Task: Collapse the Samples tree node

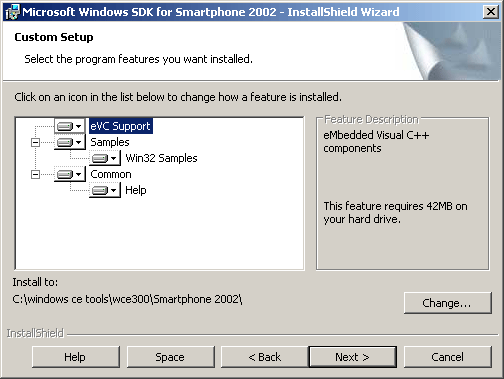Action: 35,143
